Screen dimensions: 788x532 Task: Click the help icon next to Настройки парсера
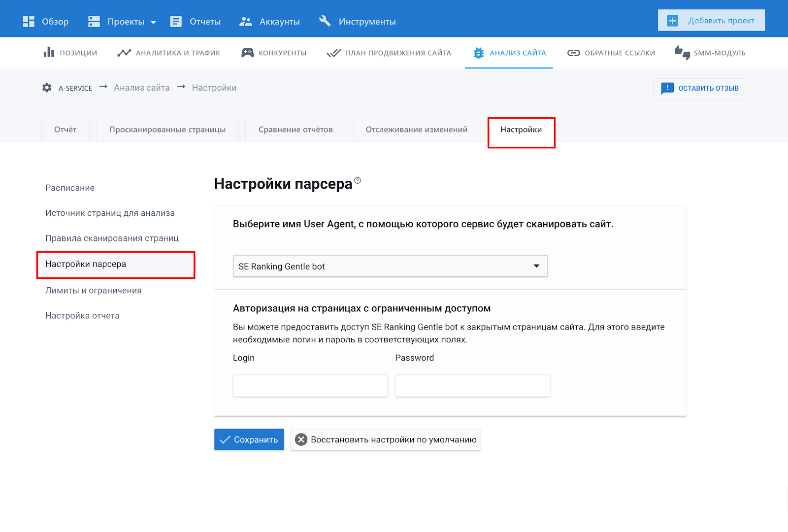358,181
